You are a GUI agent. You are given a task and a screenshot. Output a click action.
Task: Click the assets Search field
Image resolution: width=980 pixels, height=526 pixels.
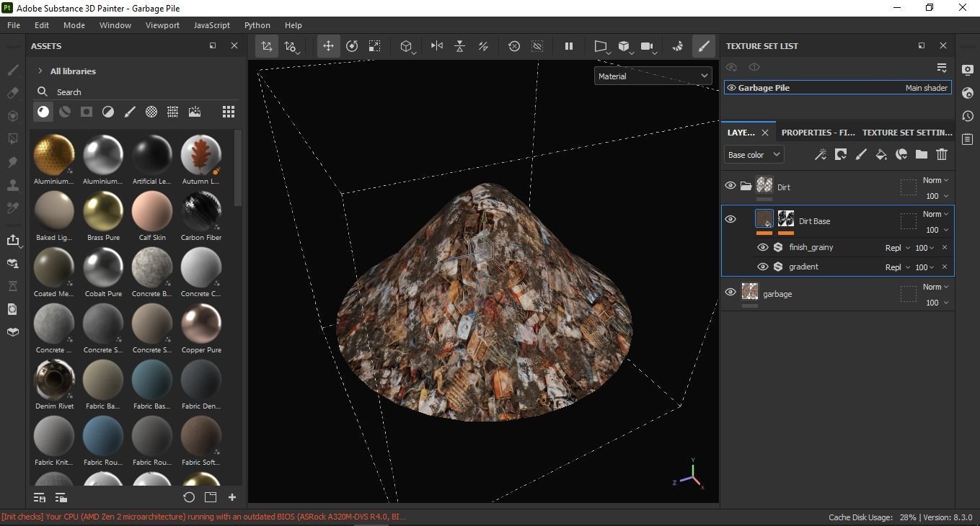[137, 92]
